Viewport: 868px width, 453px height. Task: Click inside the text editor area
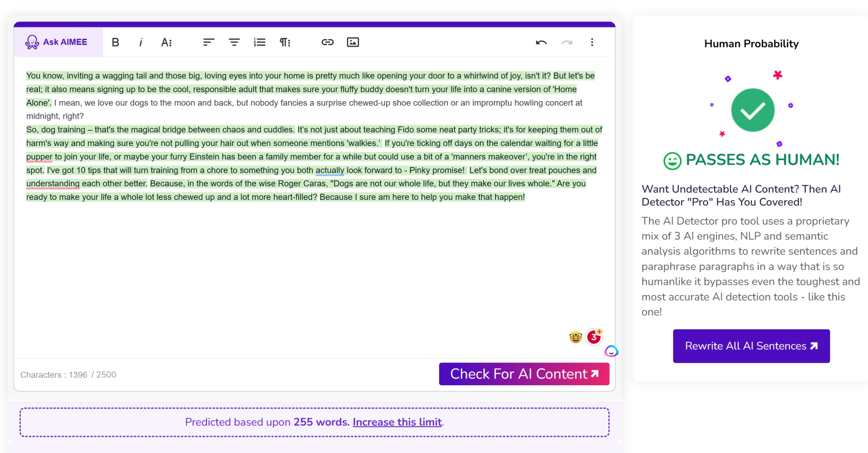(305, 271)
